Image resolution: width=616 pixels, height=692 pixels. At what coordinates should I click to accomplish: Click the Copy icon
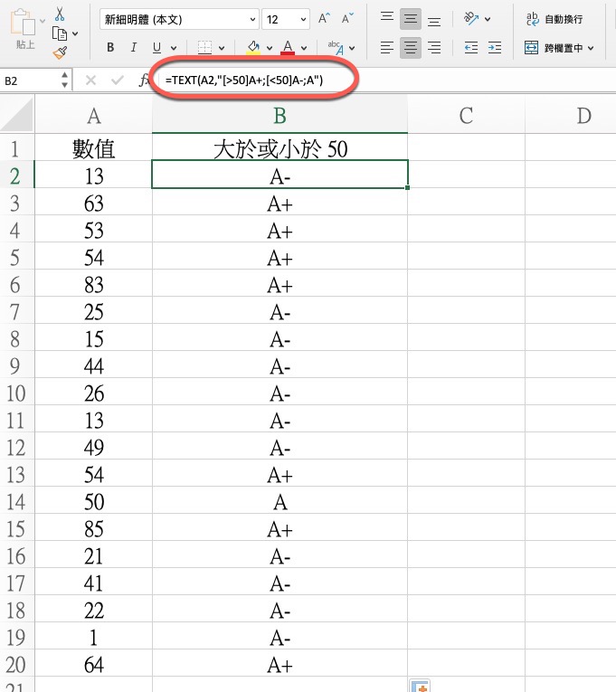(60, 33)
